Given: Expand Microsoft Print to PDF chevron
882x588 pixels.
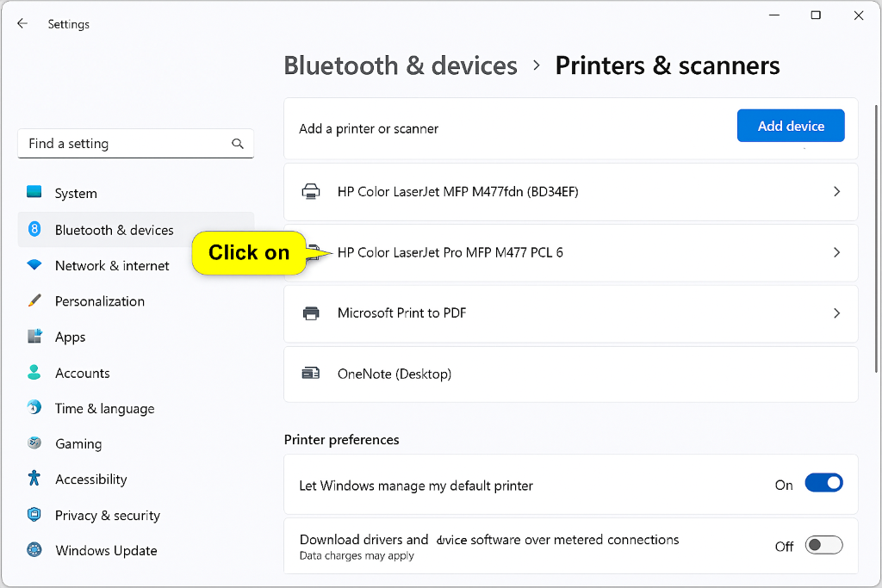Looking at the screenshot, I should coord(836,313).
